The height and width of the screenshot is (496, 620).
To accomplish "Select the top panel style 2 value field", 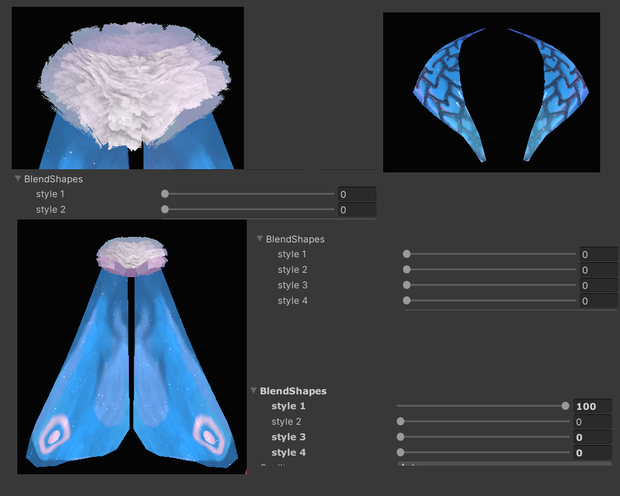I will click(x=357, y=210).
